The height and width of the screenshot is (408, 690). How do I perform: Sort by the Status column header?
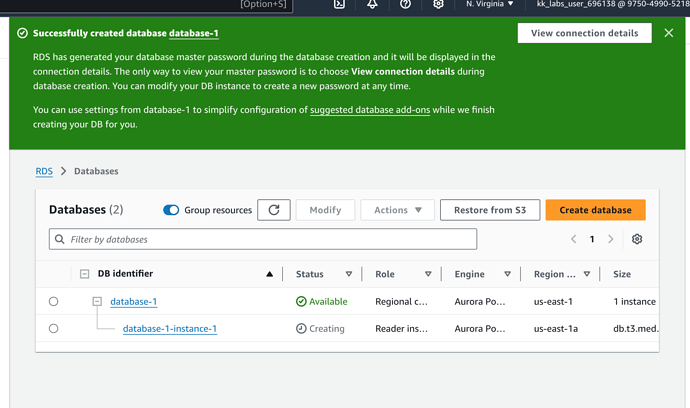tap(309, 274)
